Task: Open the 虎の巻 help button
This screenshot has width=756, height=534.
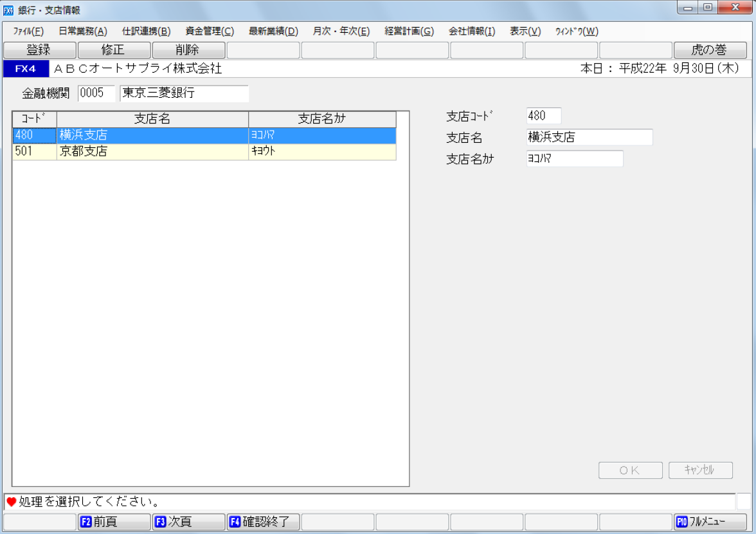Action: tap(710, 50)
